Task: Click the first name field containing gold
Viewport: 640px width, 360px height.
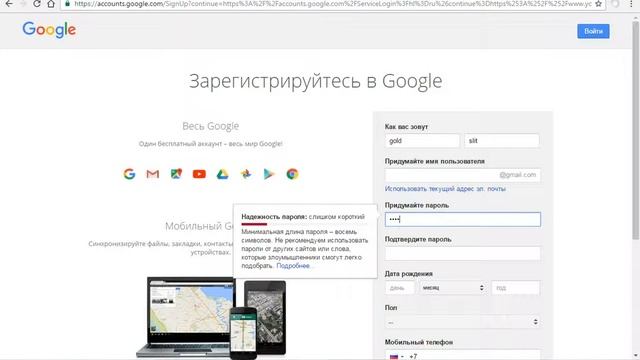Action: click(x=422, y=141)
